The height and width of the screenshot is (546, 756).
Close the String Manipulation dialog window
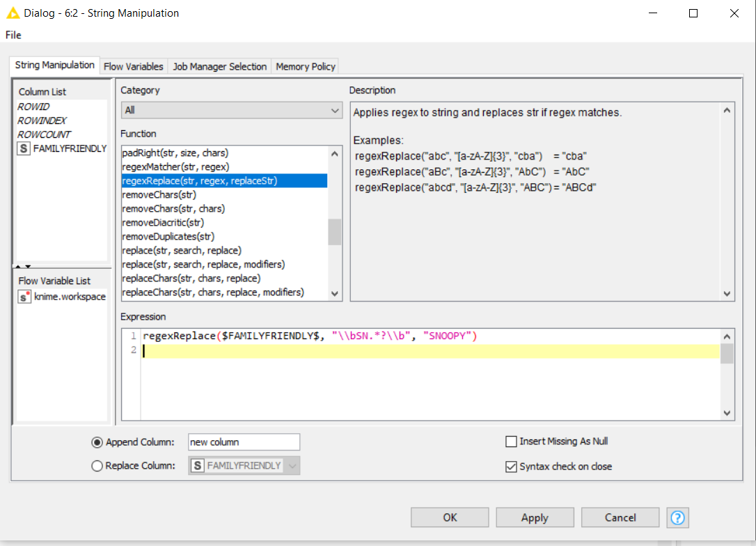click(x=734, y=13)
